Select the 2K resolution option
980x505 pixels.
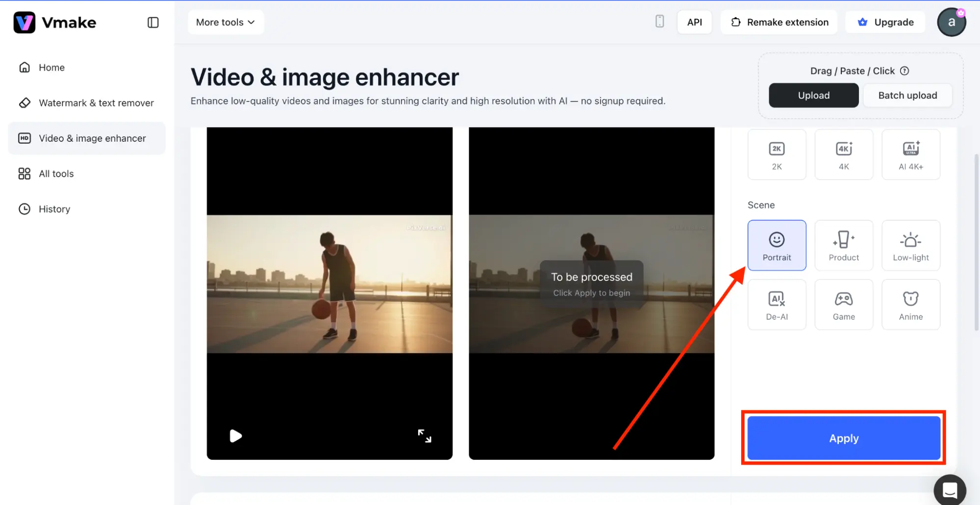(x=777, y=155)
